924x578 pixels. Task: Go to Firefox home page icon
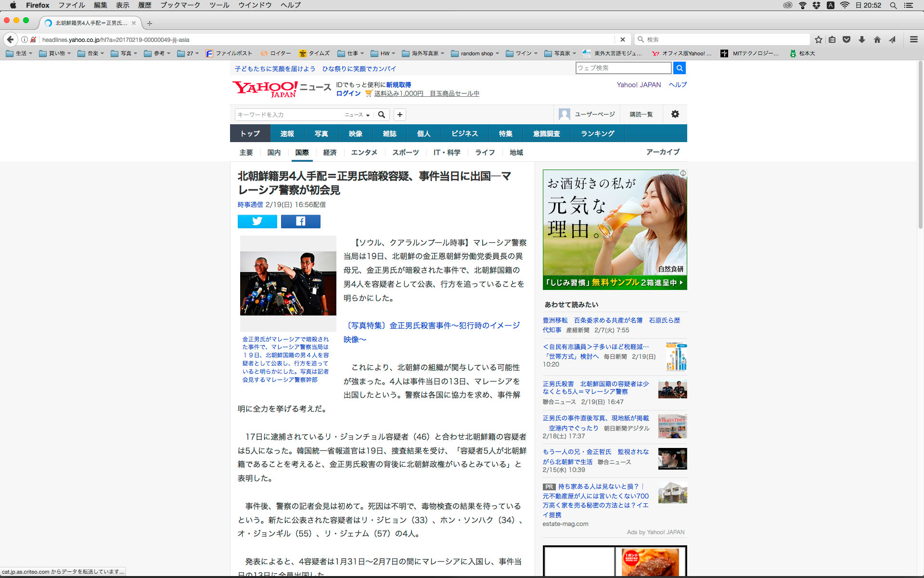tap(877, 39)
